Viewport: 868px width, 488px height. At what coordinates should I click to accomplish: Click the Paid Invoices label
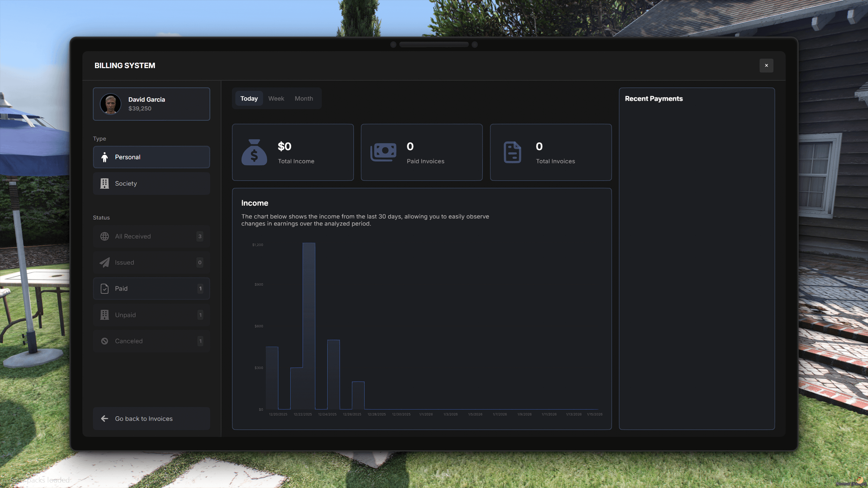click(426, 161)
